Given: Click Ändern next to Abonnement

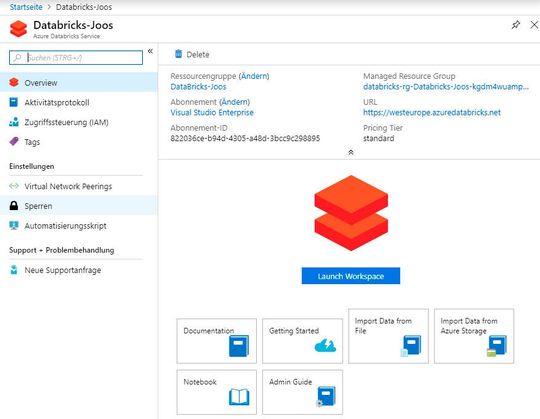Looking at the screenshot, I should [x=235, y=102].
